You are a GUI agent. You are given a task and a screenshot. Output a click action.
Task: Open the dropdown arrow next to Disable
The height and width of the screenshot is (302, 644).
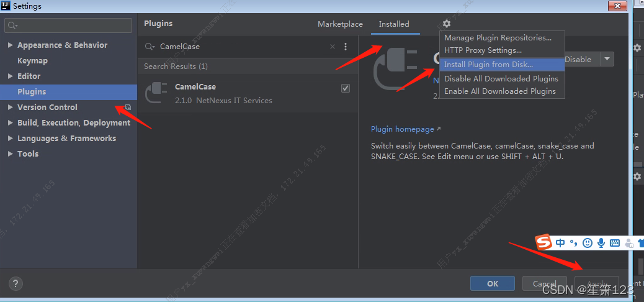click(x=607, y=59)
